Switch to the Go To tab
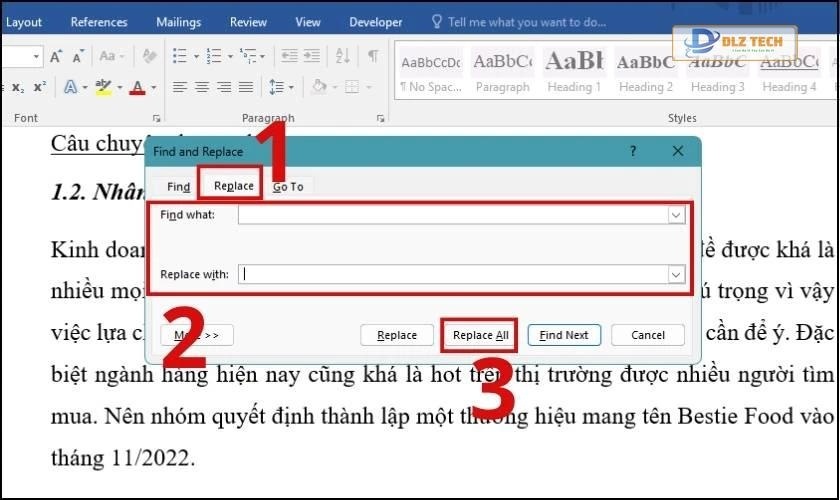Image resolution: width=840 pixels, height=500 pixels. click(288, 186)
